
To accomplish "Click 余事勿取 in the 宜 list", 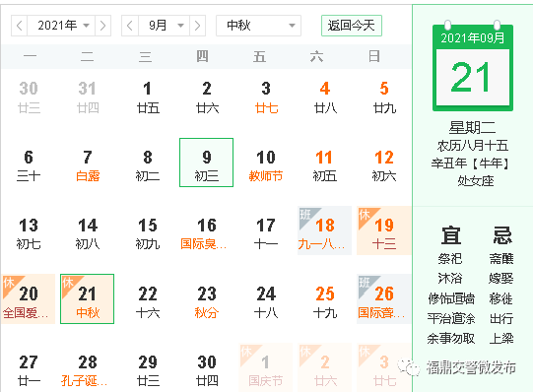I will click(x=451, y=339).
